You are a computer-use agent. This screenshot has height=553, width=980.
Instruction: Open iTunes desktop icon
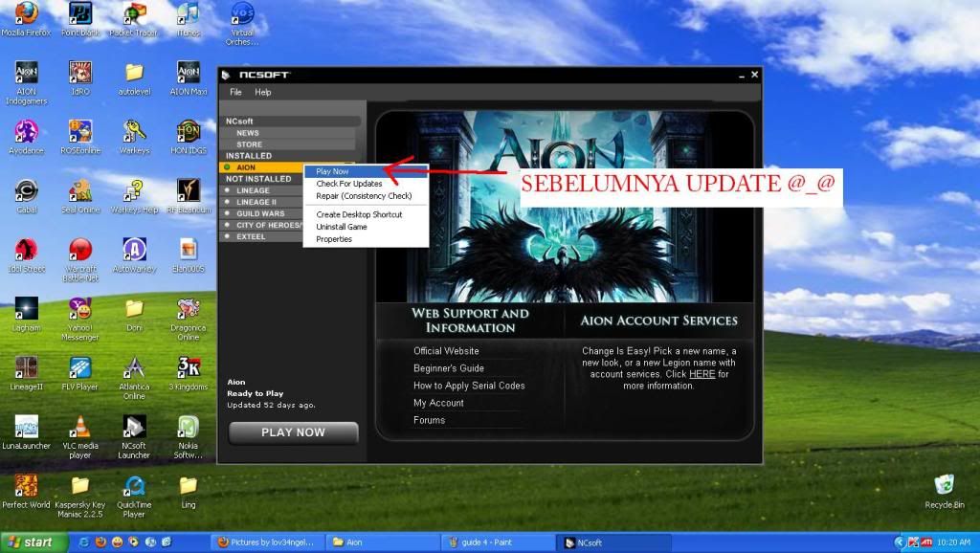click(x=189, y=17)
